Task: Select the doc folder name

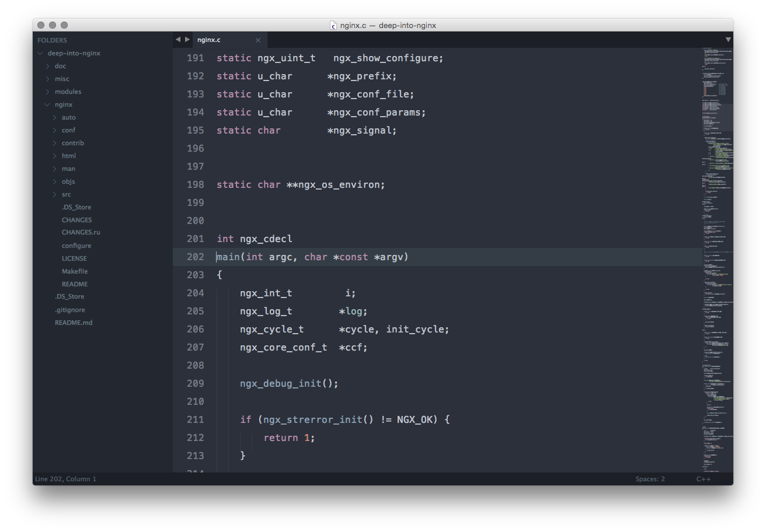Action: click(60, 66)
